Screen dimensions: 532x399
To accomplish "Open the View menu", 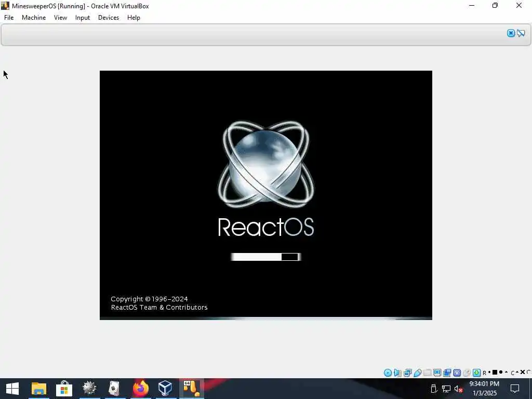I will pyautogui.click(x=60, y=18).
